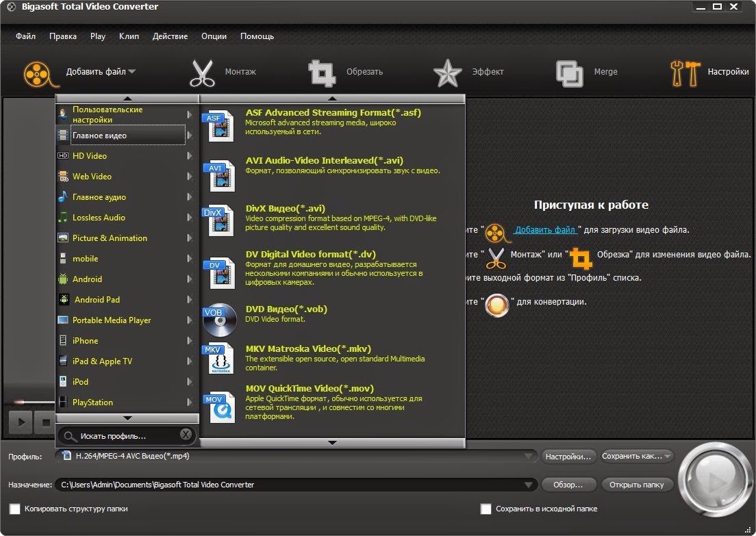This screenshot has height=536, width=756.
Task: Select Portable Media Player category
Action: point(128,320)
